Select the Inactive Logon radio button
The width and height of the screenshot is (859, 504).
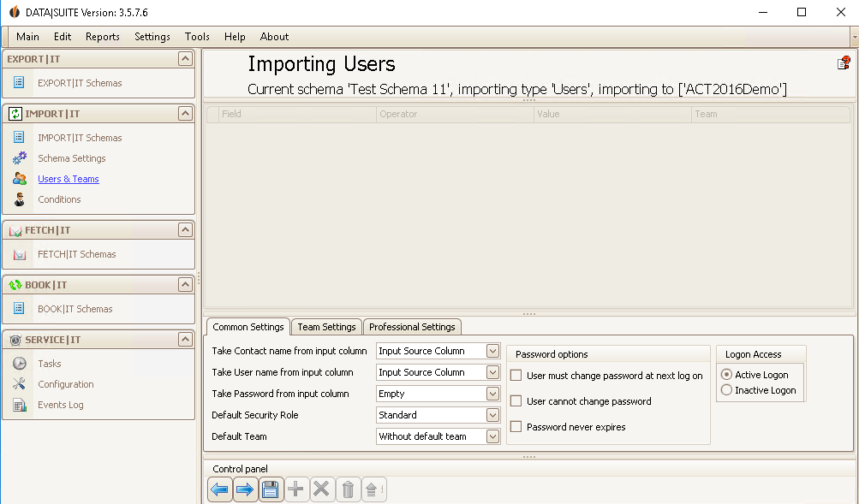(x=726, y=390)
